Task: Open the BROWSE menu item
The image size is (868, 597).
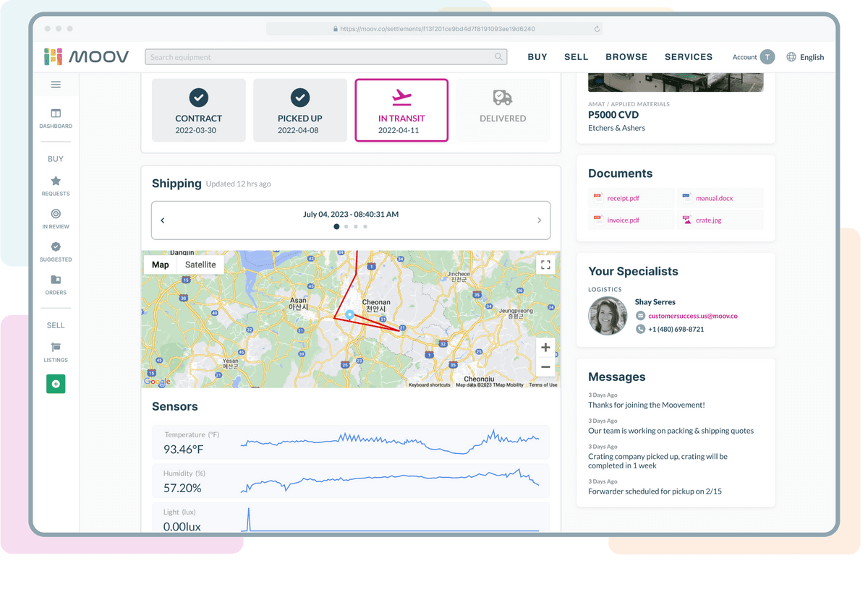Action: [626, 57]
